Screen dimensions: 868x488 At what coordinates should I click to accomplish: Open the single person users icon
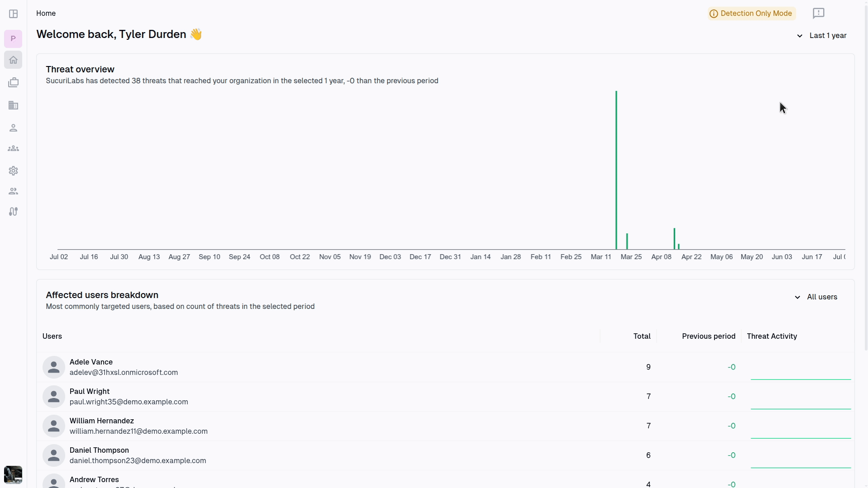point(13,128)
